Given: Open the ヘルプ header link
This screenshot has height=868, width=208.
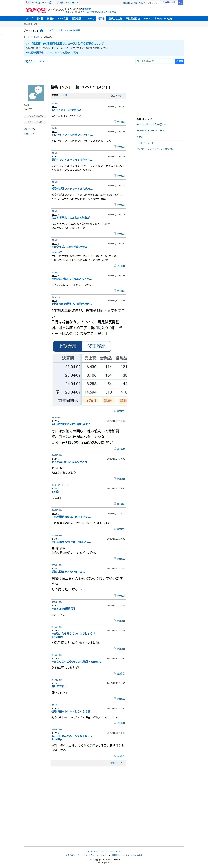Looking at the screenshot, I should pyautogui.click(x=142, y=3).
